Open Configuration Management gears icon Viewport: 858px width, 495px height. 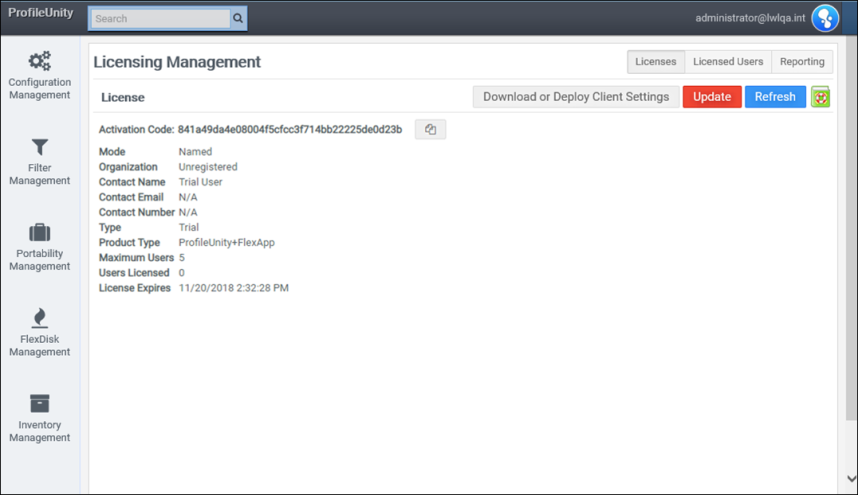click(40, 61)
